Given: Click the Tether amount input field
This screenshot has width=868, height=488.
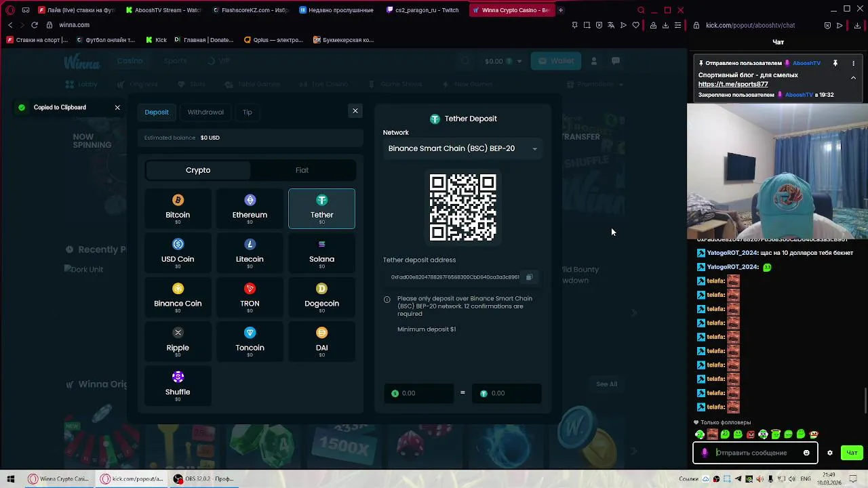Looking at the screenshot, I should click(x=507, y=393).
